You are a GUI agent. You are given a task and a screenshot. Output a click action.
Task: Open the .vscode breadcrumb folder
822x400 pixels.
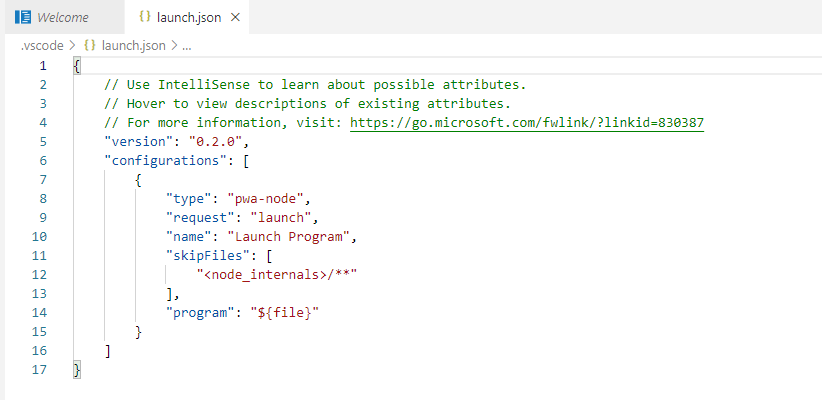pos(42,46)
